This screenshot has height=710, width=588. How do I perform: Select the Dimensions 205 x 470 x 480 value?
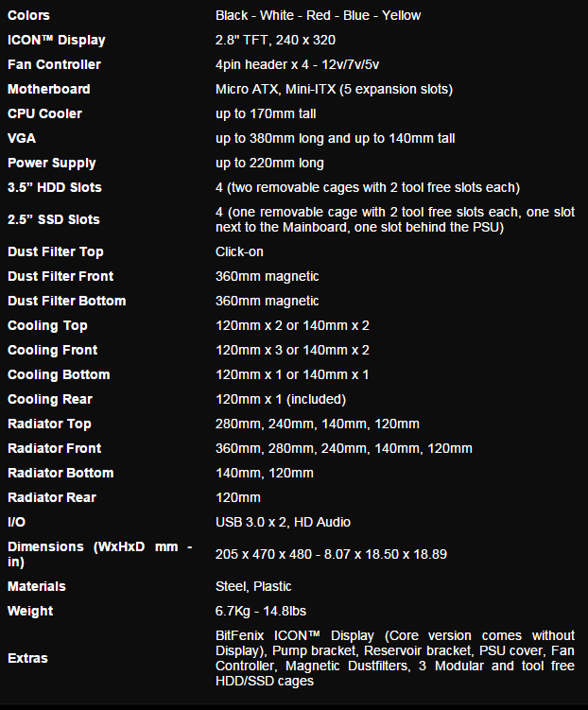331,554
